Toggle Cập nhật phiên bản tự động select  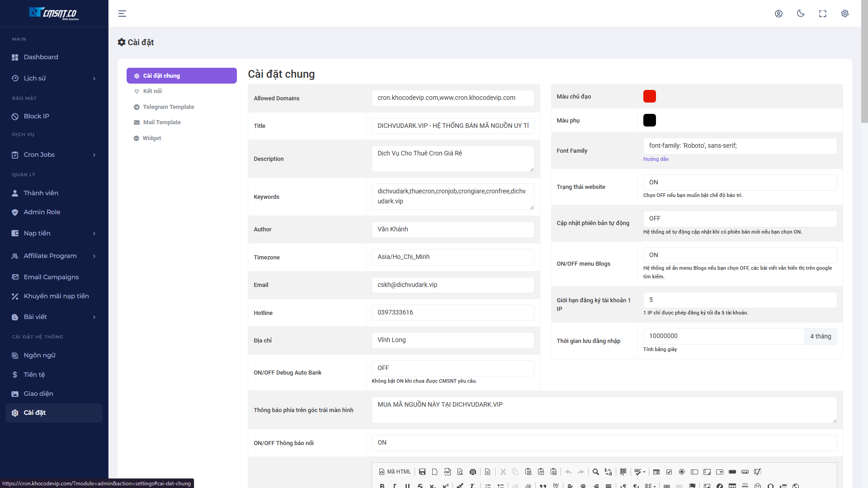[740, 219]
